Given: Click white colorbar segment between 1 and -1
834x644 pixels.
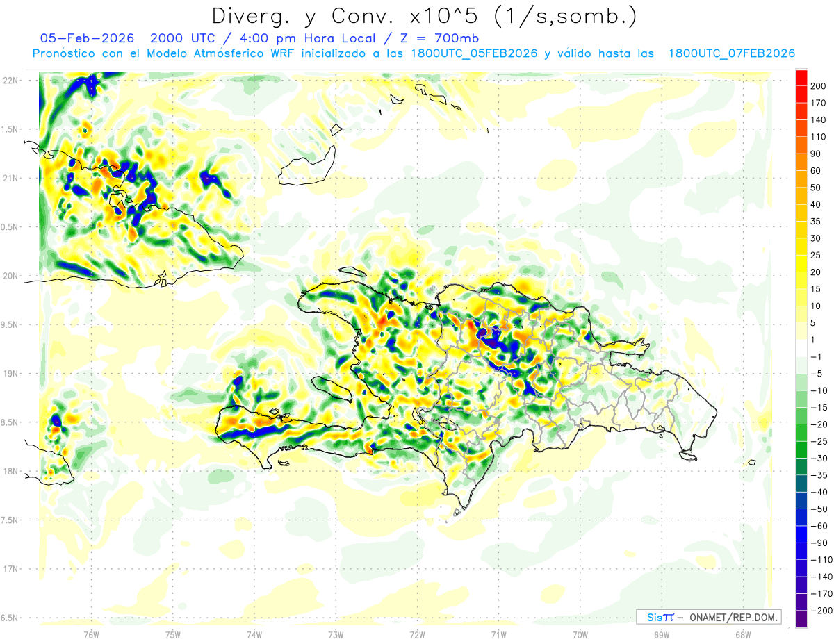Looking at the screenshot, I should click(801, 348).
